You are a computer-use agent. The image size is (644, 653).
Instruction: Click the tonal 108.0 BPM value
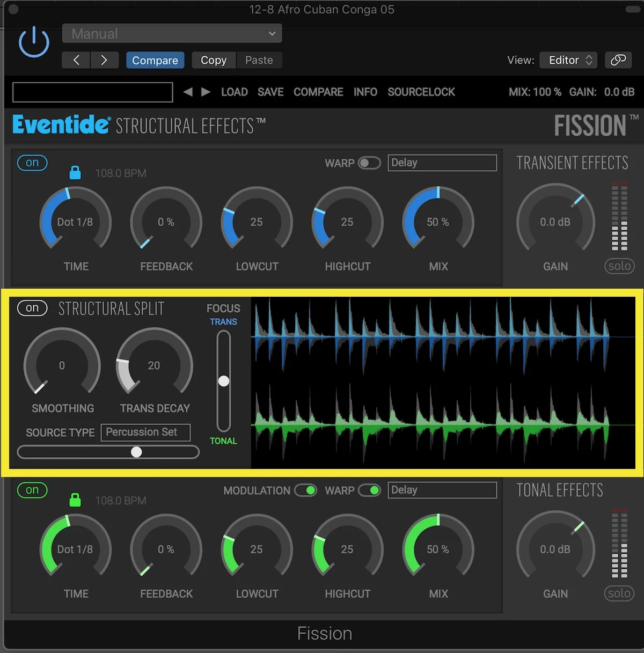[121, 501]
